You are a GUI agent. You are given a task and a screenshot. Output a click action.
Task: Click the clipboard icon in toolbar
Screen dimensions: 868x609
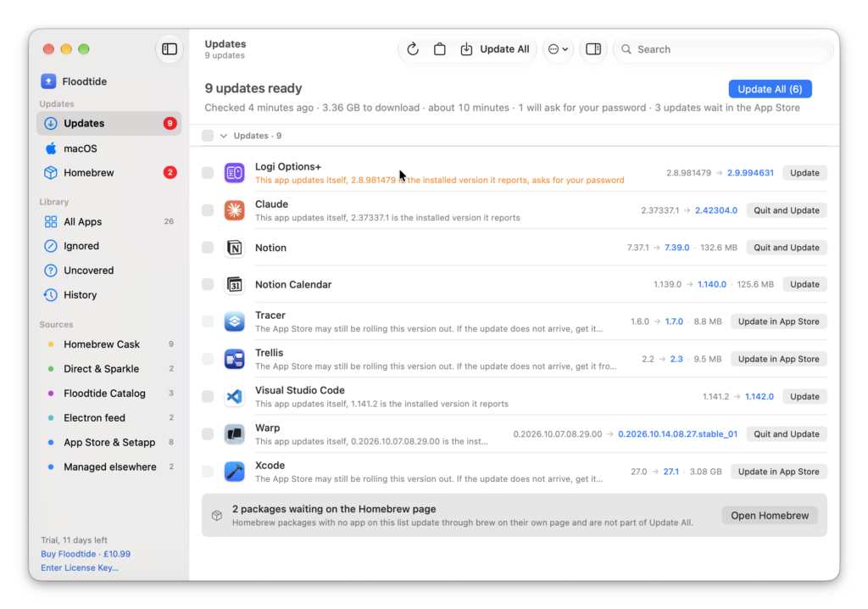pyautogui.click(x=440, y=49)
